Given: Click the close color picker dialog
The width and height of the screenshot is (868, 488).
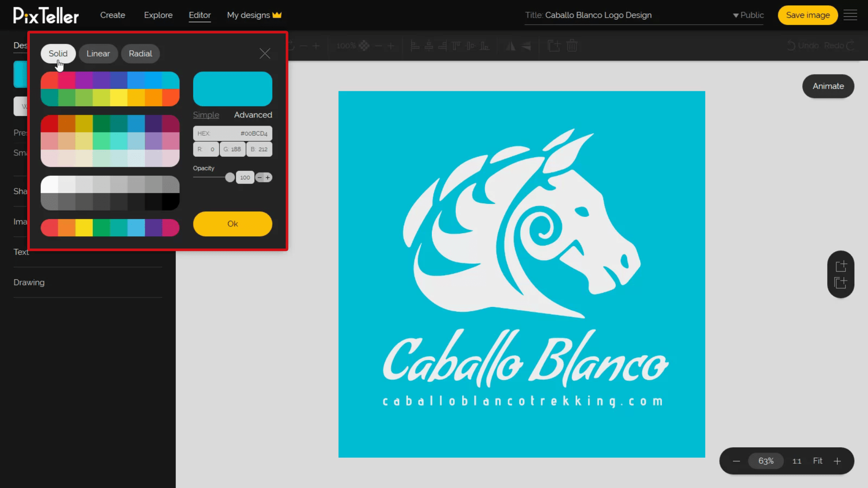Looking at the screenshot, I should coord(264,54).
